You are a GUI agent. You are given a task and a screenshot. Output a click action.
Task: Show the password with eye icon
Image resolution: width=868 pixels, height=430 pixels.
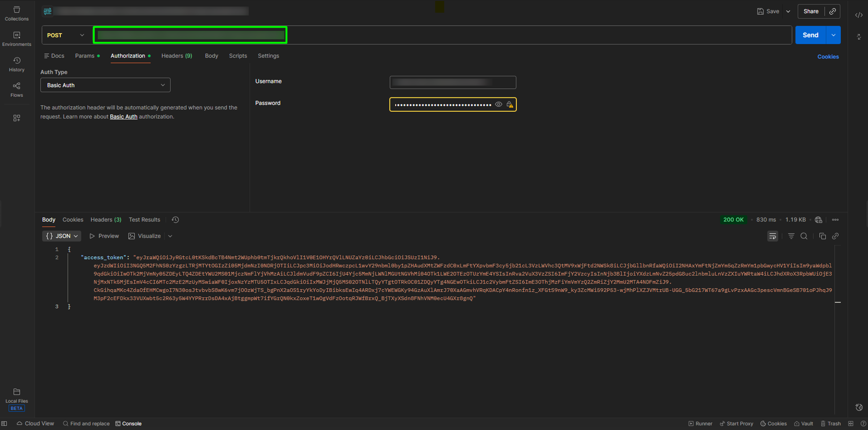499,104
